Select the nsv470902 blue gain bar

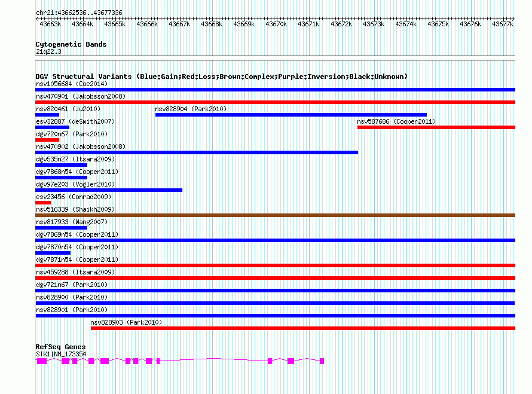click(197, 152)
